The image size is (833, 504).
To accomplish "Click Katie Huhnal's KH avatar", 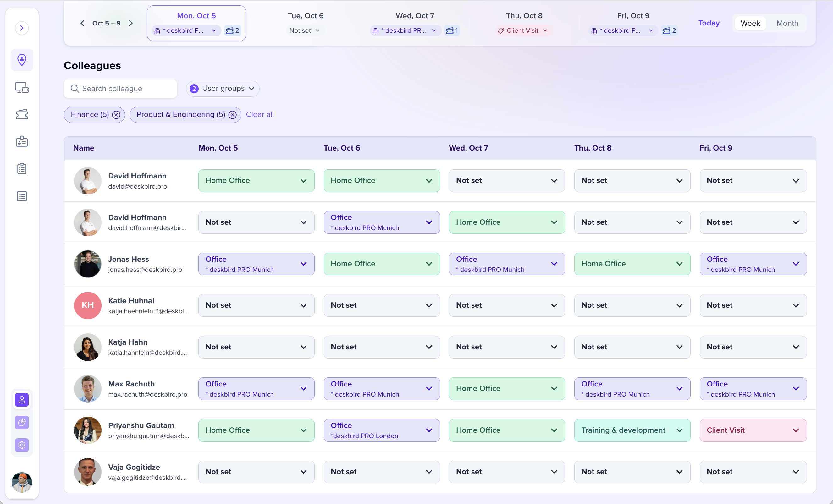I will (x=88, y=305).
